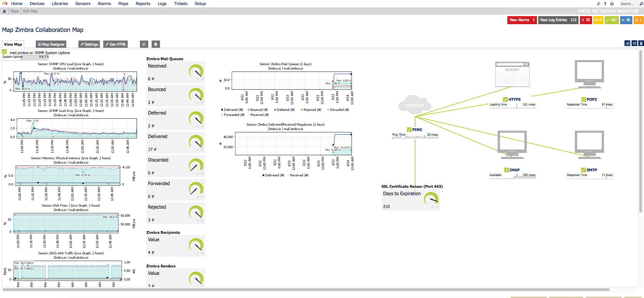Click the green status check next to IMAP
644x298 pixels.
(507, 170)
